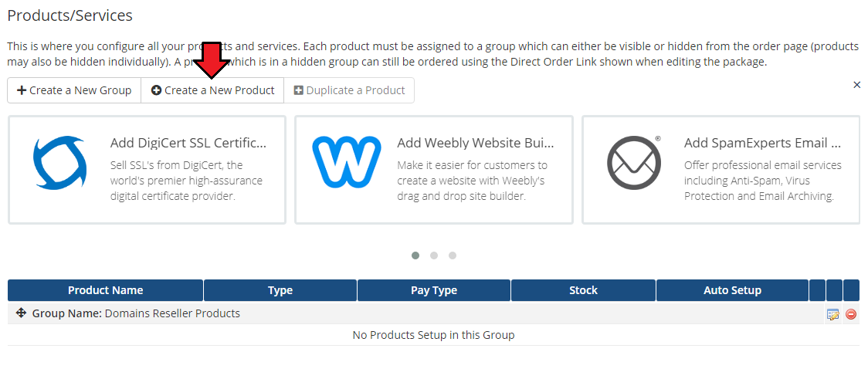The image size is (868, 379).
Task: Dismiss the promo panel with the X
Action: click(x=856, y=85)
